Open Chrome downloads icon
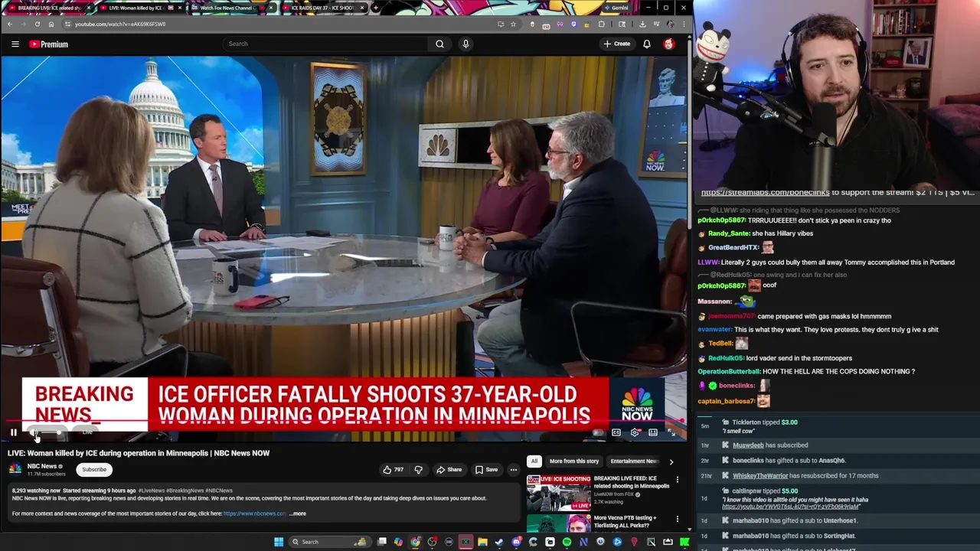 tap(642, 24)
